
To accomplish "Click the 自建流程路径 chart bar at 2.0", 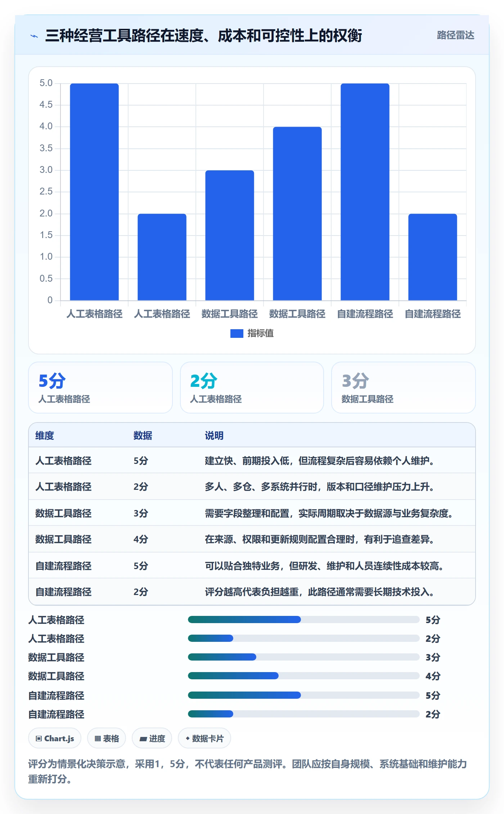I will [x=433, y=257].
